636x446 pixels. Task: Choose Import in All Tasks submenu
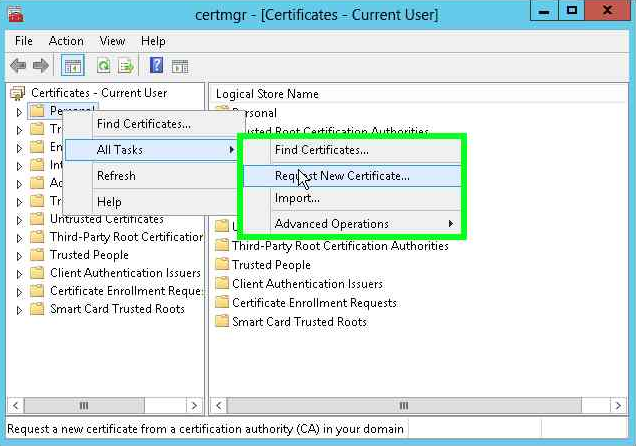352,198
